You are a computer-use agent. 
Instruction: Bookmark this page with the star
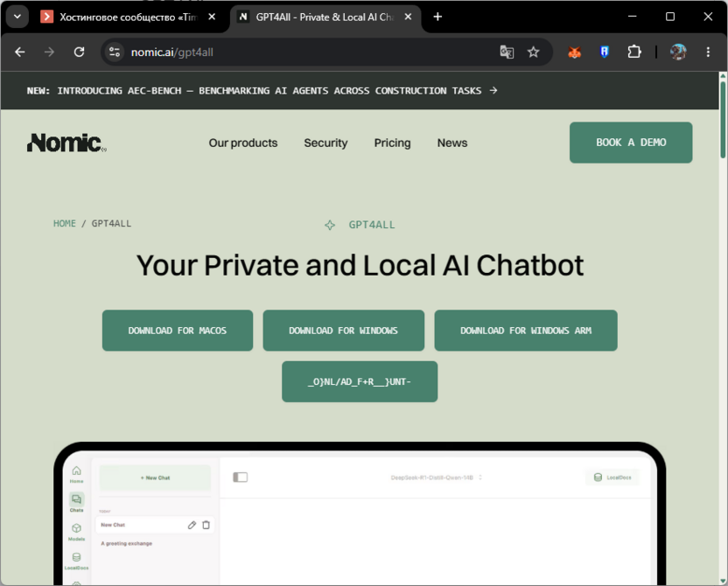534,52
